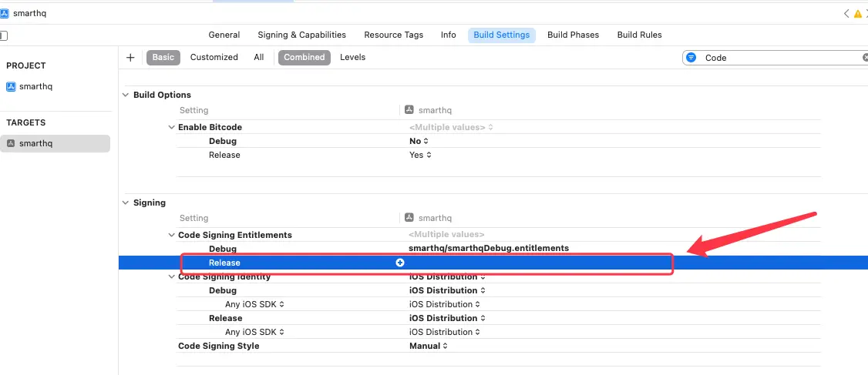Open Enable Bitcode Multiple values dropdown
Image resolution: width=868 pixels, height=375 pixels.
[x=451, y=127]
